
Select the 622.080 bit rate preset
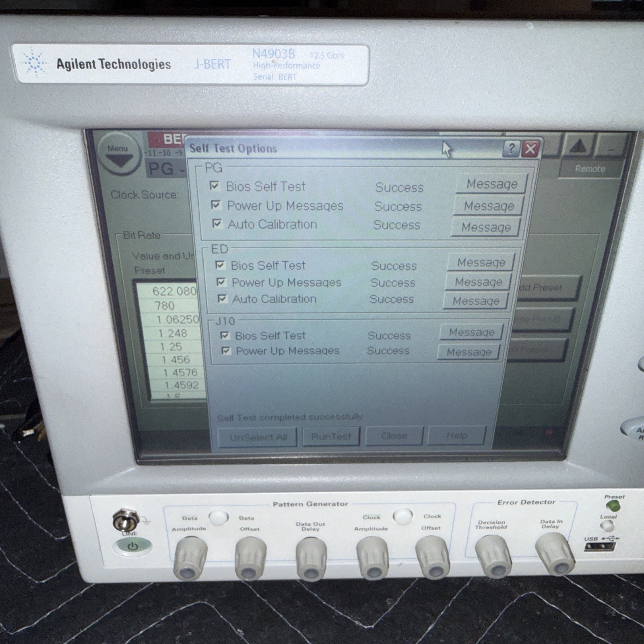(174, 291)
